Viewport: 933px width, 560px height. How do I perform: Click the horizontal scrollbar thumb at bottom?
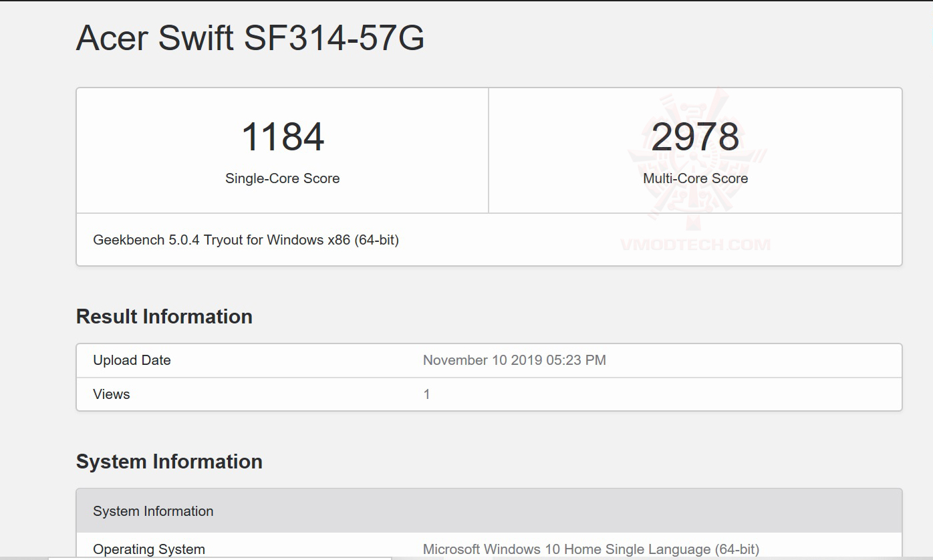(x=219, y=558)
